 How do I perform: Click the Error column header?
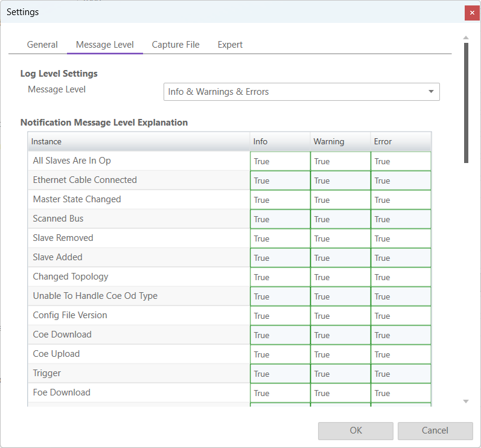click(x=401, y=141)
